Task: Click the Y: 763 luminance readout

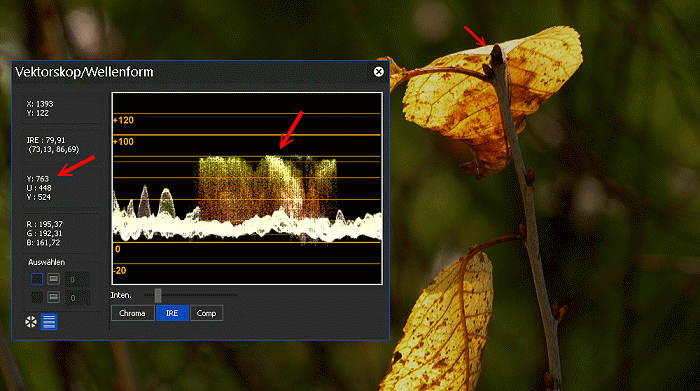Action: click(38, 179)
